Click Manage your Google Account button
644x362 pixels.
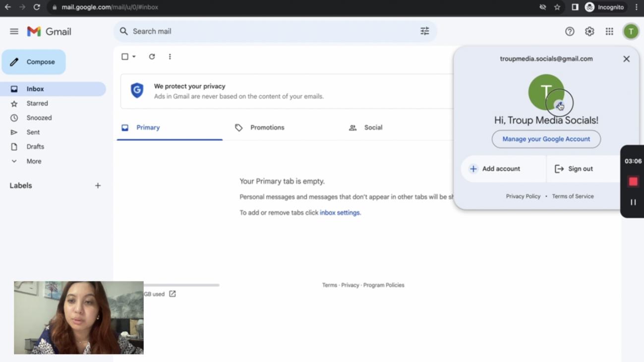(546, 139)
